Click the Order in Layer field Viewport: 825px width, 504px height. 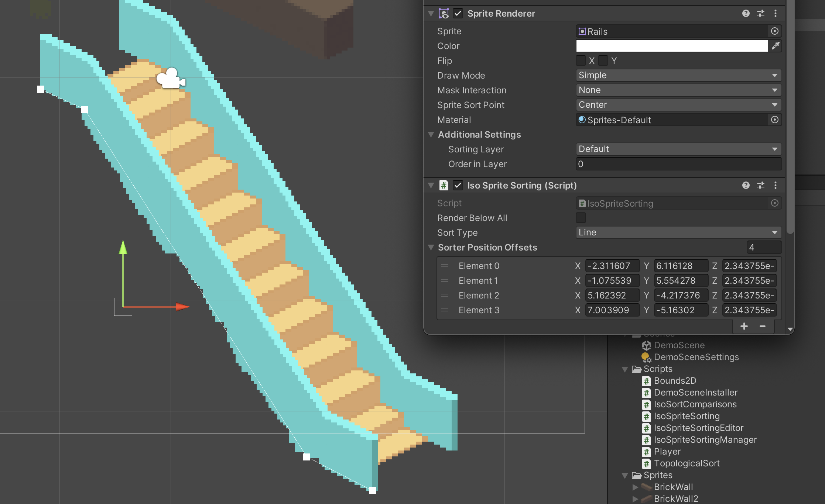[x=679, y=164]
